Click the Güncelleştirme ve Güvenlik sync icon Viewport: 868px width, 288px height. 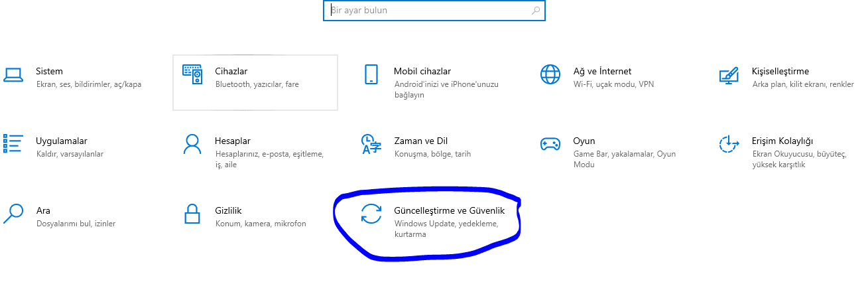tap(371, 214)
